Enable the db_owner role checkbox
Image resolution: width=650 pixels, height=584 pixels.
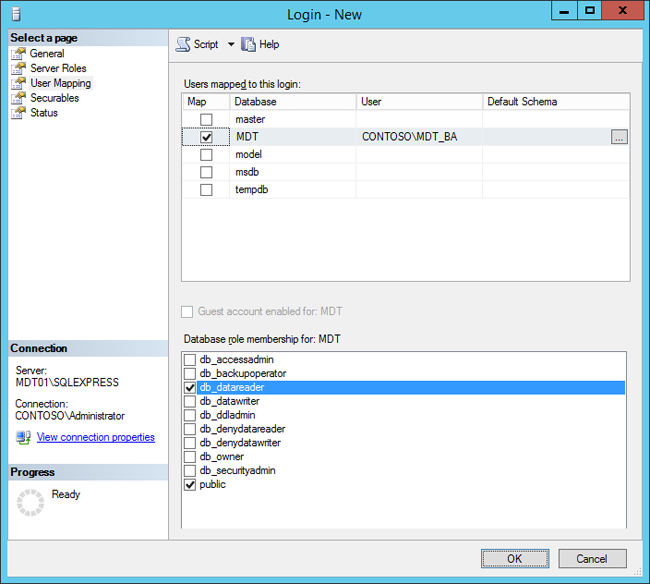190,457
